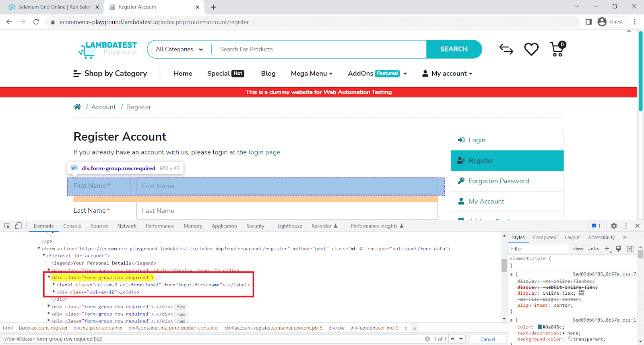Toggle the :hov element state button

pyautogui.click(x=578, y=248)
